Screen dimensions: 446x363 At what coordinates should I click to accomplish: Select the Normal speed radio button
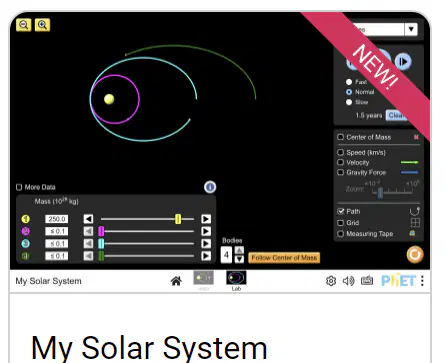coord(349,92)
